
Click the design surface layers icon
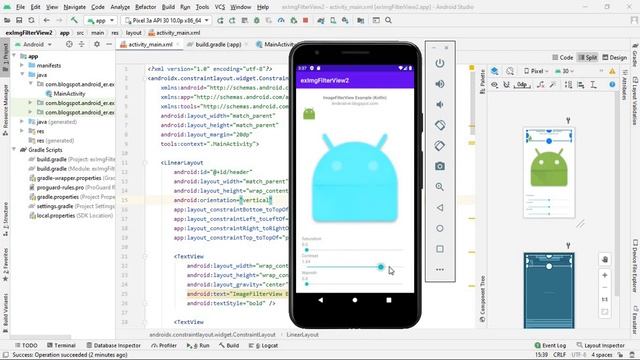(x=495, y=71)
